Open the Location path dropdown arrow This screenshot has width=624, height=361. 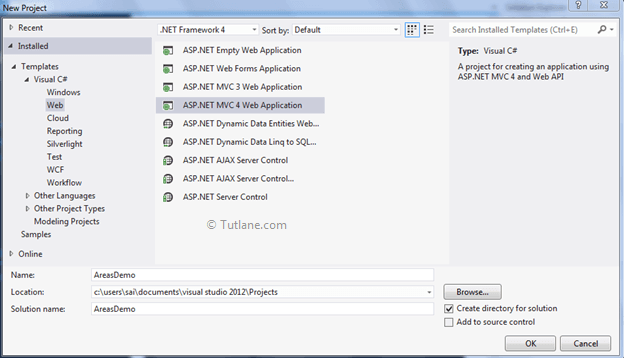pos(429,292)
